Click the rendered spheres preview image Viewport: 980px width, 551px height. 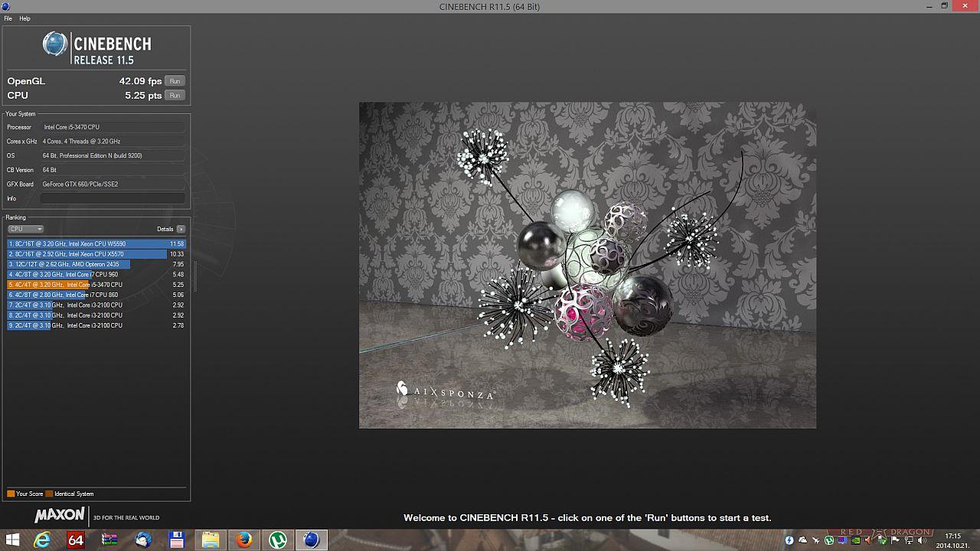[587, 265]
